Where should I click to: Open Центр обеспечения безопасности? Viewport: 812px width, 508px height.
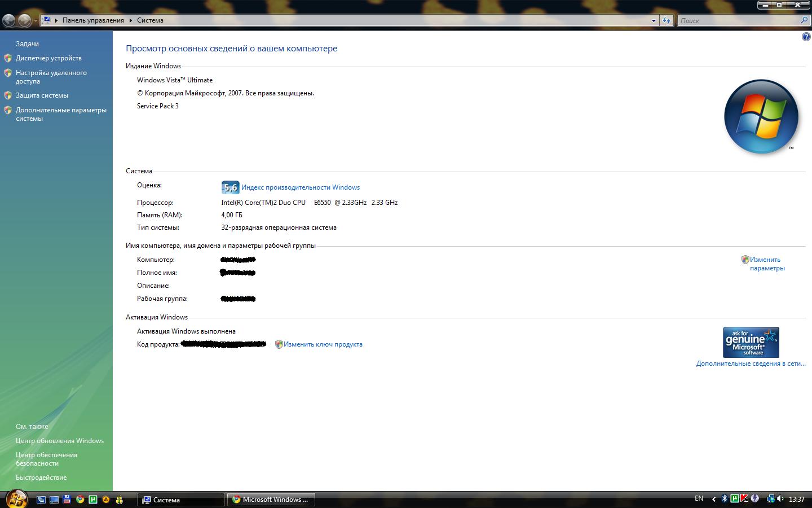pyautogui.click(x=46, y=459)
